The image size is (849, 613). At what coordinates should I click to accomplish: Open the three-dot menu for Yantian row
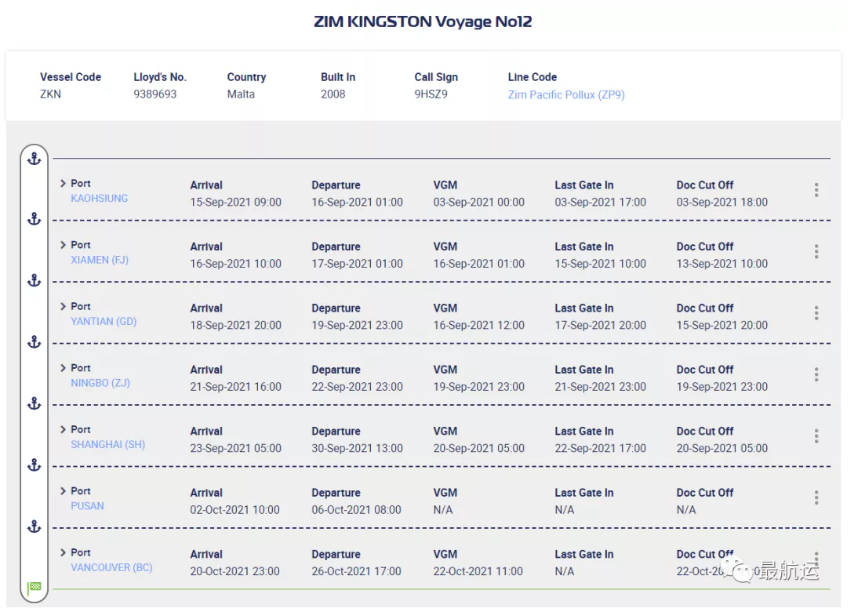point(816,313)
